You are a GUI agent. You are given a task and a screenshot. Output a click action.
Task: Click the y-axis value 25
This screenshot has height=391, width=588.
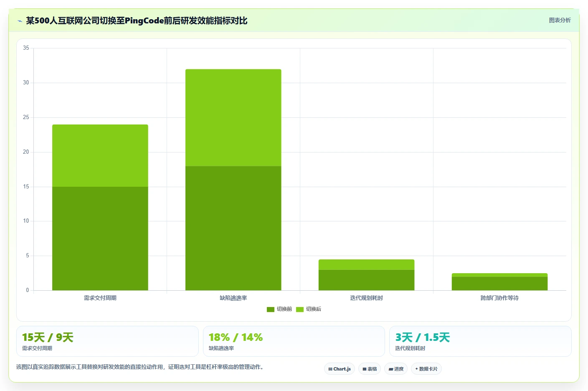pyautogui.click(x=26, y=117)
